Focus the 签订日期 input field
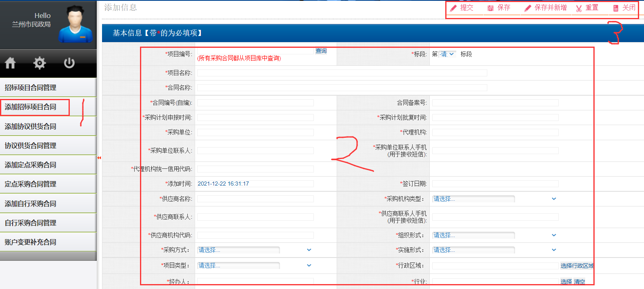This screenshot has height=289, width=644. pos(495,184)
